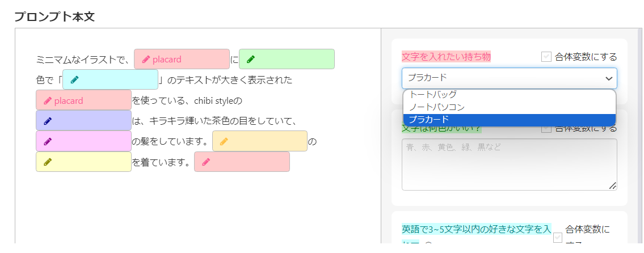Click pencil icon of second placard chip

point(48,100)
